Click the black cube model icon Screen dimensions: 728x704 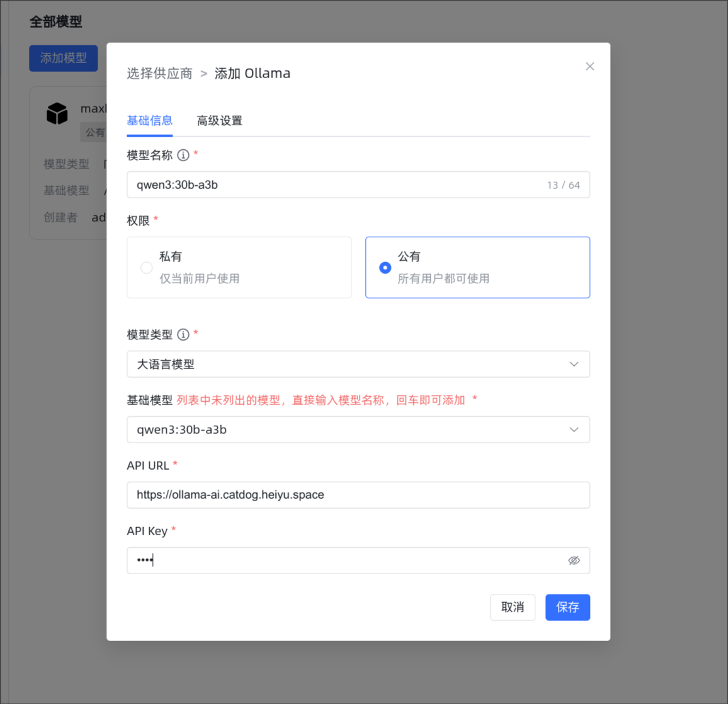57,113
